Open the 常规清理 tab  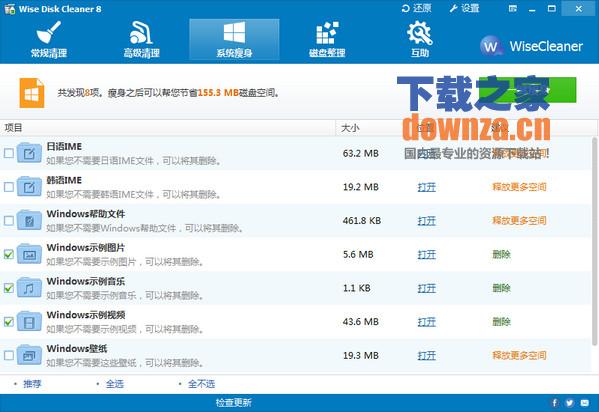(x=49, y=40)
